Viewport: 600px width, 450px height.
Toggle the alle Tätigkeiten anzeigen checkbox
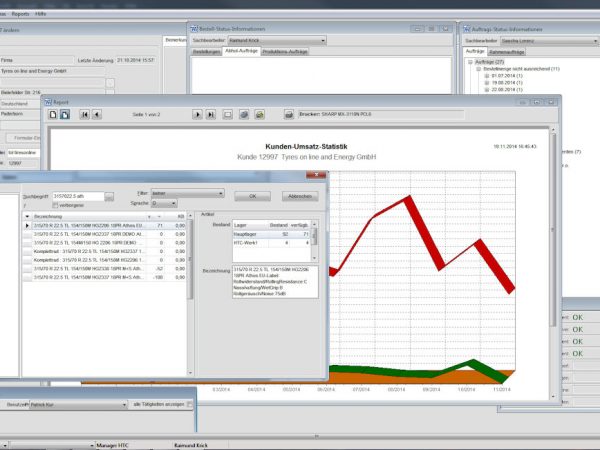(190, 404)
